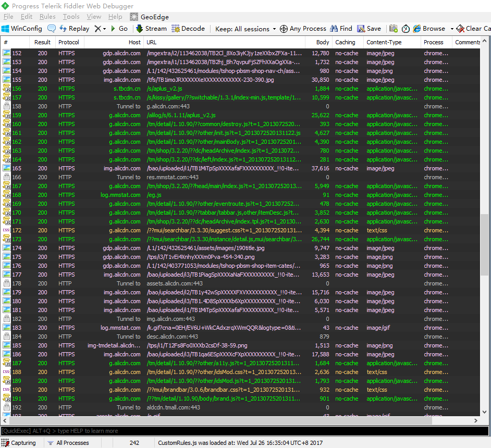Click the Fiddler application title icon
Screen dimensions: 491x448
point(5,6)
